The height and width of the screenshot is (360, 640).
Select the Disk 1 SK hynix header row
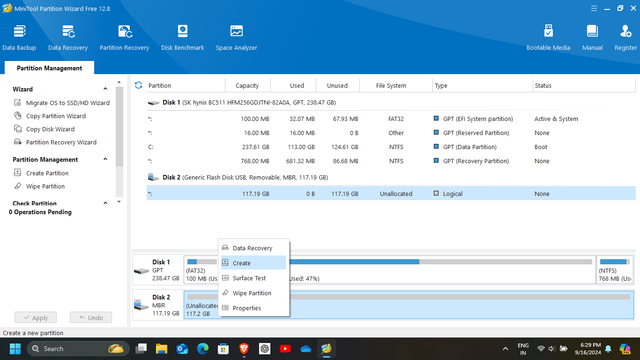391,102
